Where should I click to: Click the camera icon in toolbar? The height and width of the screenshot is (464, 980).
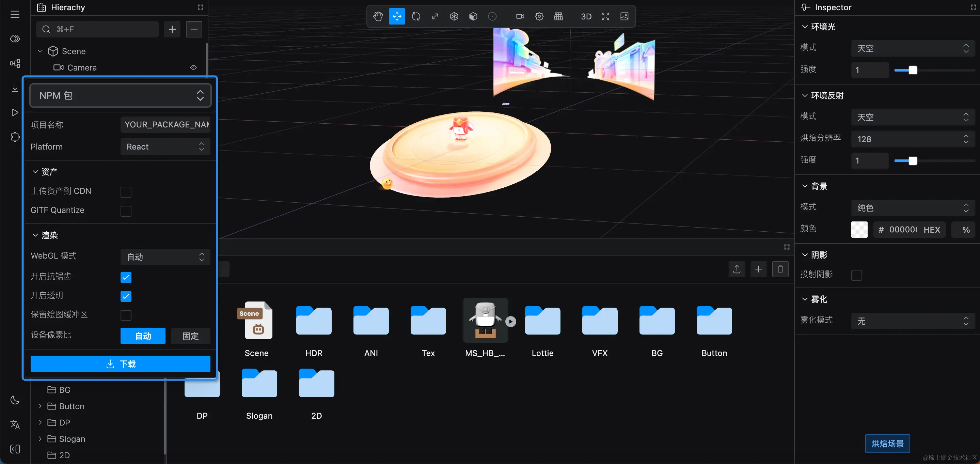point(520,16)
